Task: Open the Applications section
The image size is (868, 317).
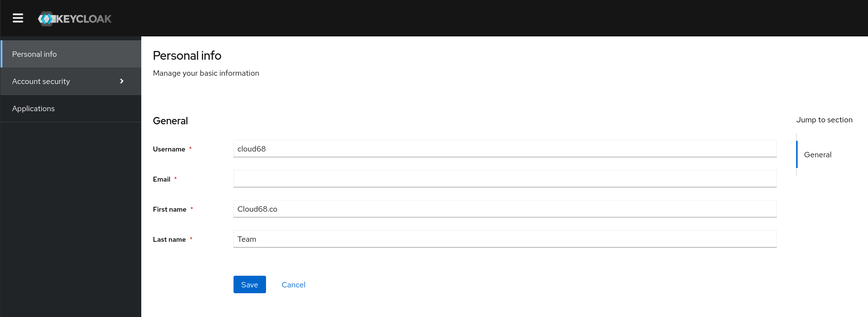Action: 33,108
